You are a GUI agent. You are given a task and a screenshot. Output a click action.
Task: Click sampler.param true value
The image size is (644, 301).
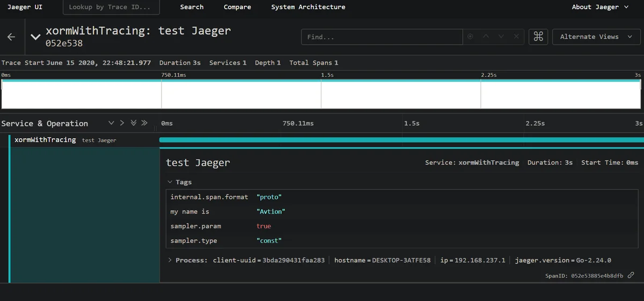[x=264, y=226]
